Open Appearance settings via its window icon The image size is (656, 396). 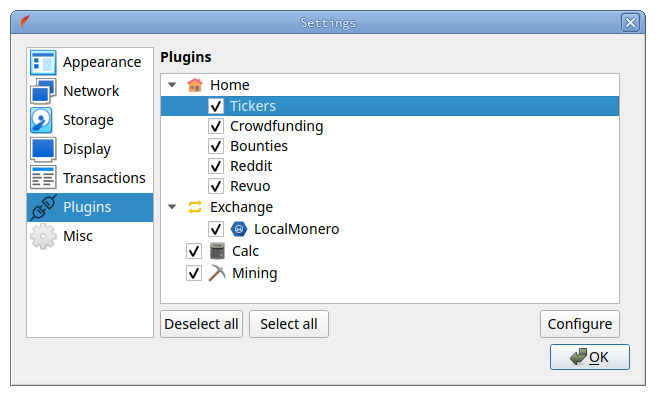[43, 63]
